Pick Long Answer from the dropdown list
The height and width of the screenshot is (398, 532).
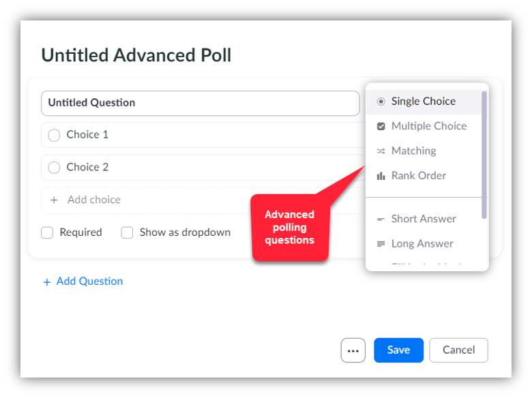coord(424,244)
